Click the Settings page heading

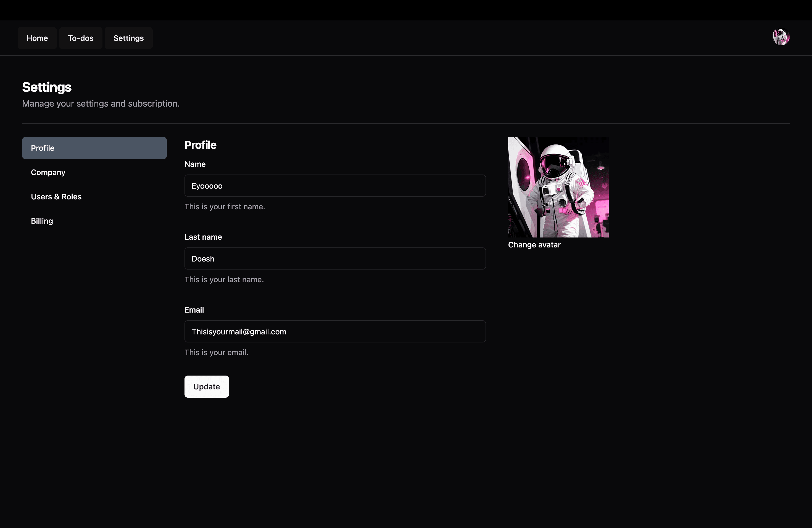(x=47, y=87)
